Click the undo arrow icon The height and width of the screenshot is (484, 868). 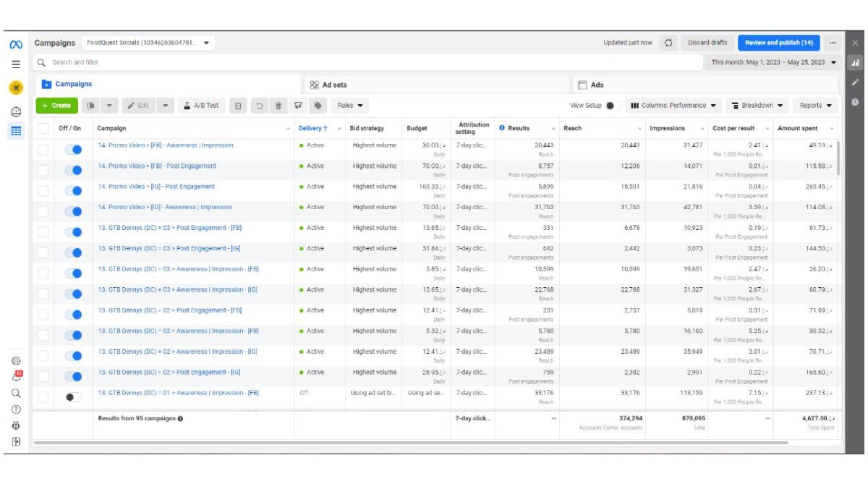coord(259,106)
